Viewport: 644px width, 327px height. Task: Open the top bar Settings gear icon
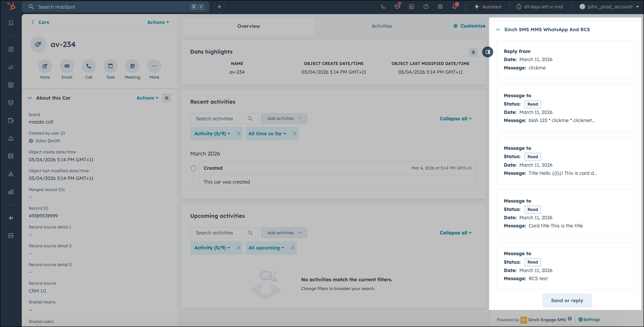coord(440,7)
